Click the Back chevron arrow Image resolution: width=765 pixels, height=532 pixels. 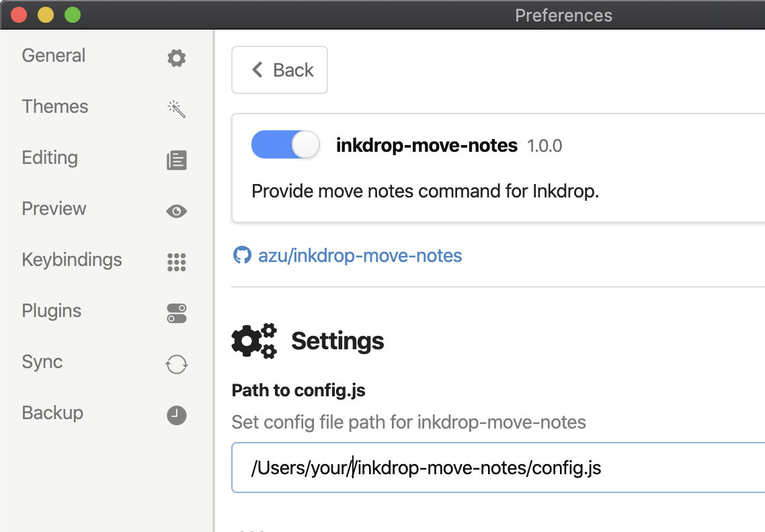pyautogui.click(x=257, y=70)
